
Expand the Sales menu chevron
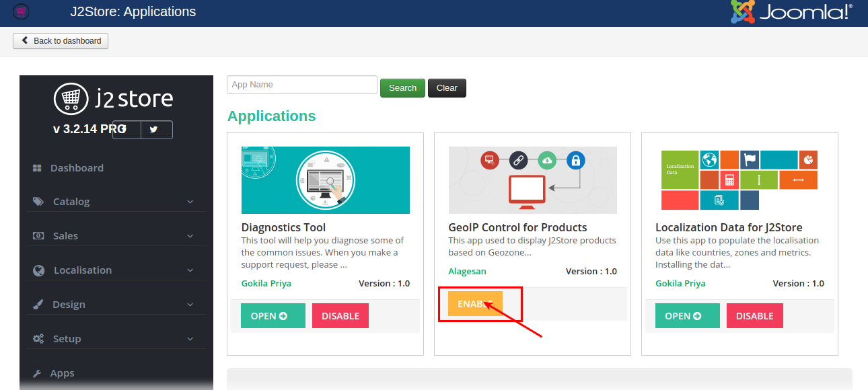click(x=190, y=236)
